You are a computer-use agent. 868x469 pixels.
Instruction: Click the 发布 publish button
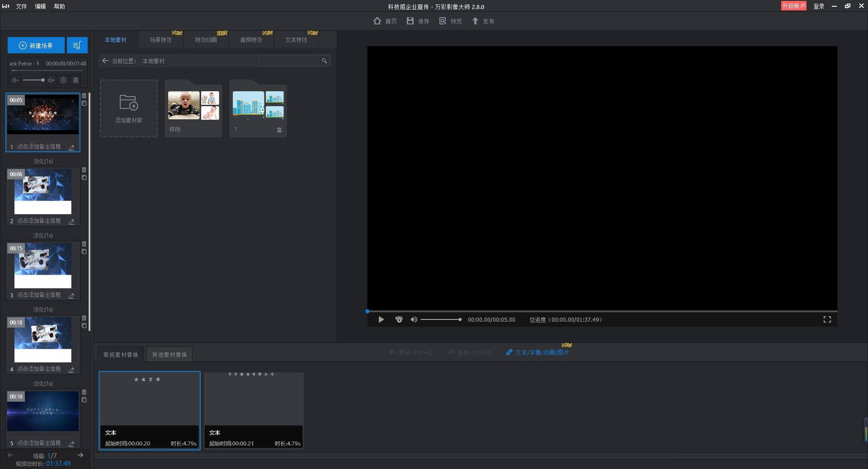point(483,21)
